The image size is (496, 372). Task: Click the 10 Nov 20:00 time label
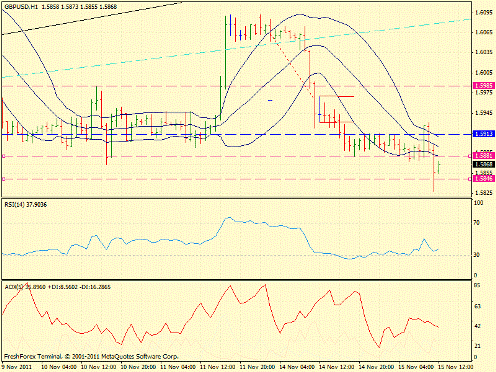click(x=138, y=367)
